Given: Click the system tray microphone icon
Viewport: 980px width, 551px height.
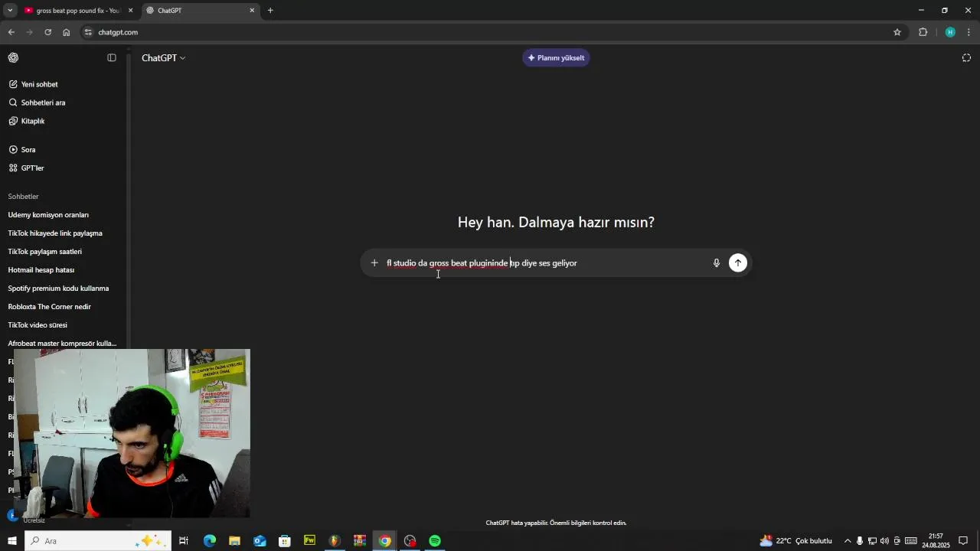Looking at the screenshot, I should 860,541.
